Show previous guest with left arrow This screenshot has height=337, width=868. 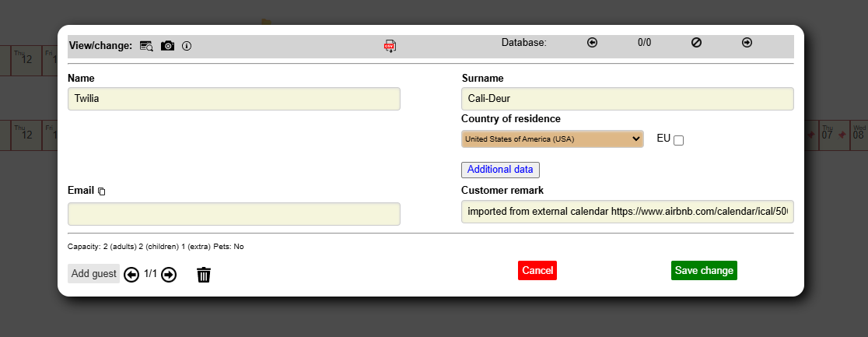[131, 274]
